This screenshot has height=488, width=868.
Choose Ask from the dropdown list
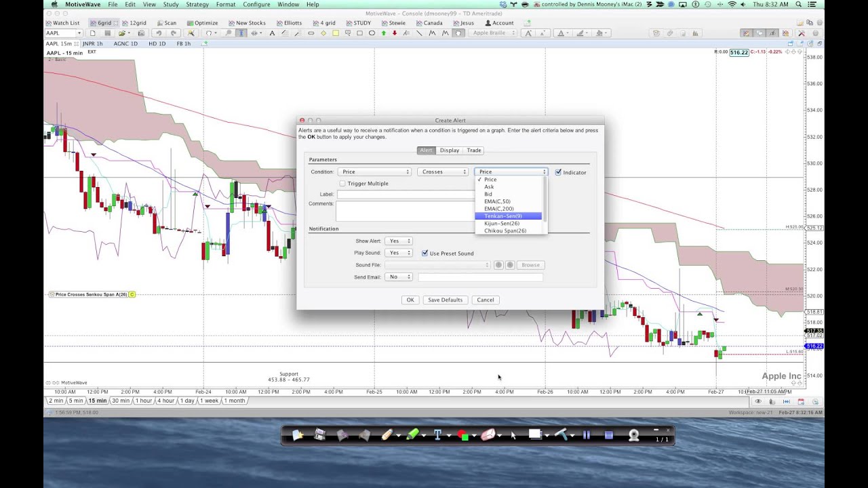click(x=509, y=187)
